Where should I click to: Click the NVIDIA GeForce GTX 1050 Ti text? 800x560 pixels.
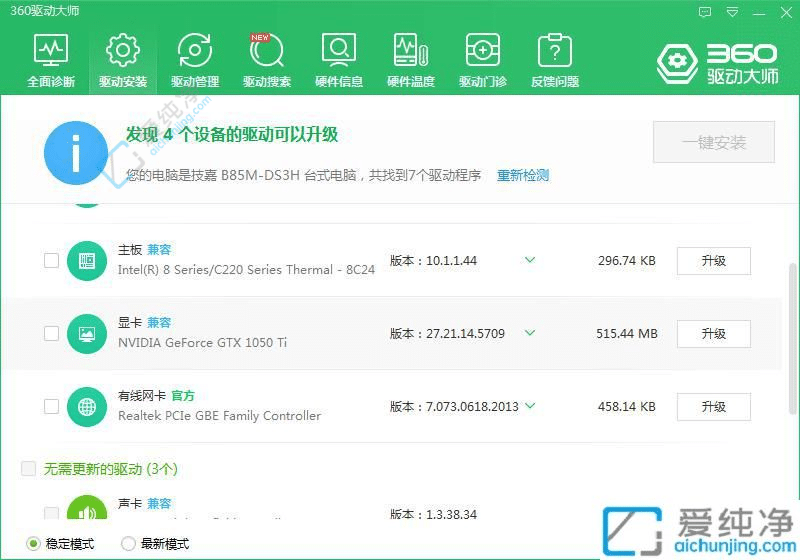click(x=203, y=342)
